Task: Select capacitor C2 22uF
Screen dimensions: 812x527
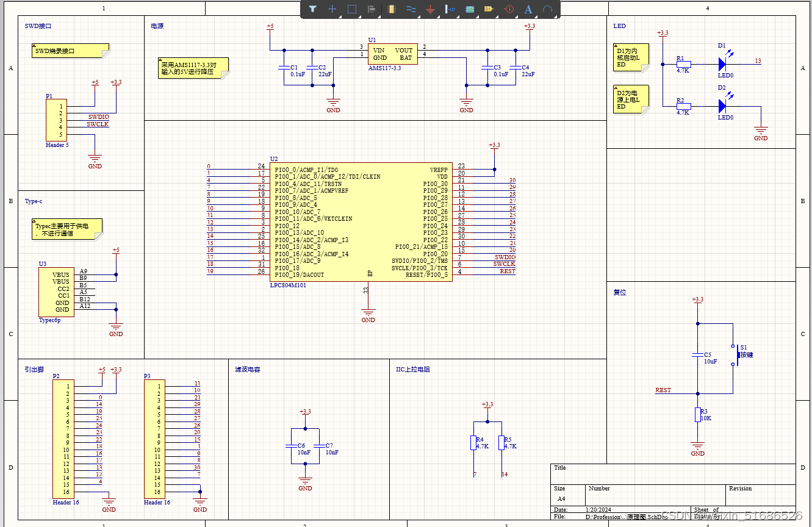Action: point(312,66)
